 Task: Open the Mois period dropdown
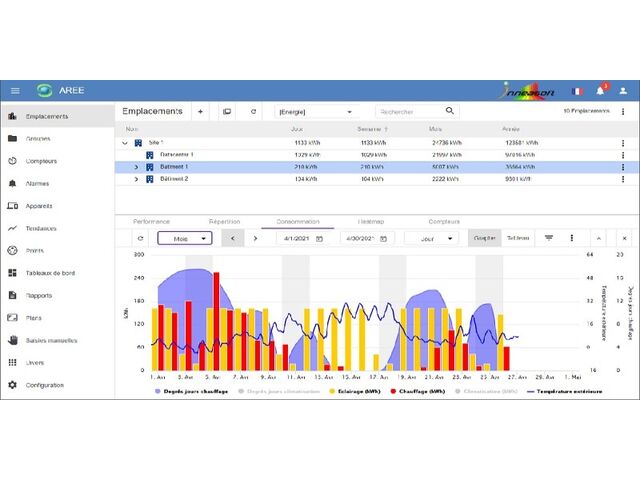pyautogui.click(x=185, y=239)
